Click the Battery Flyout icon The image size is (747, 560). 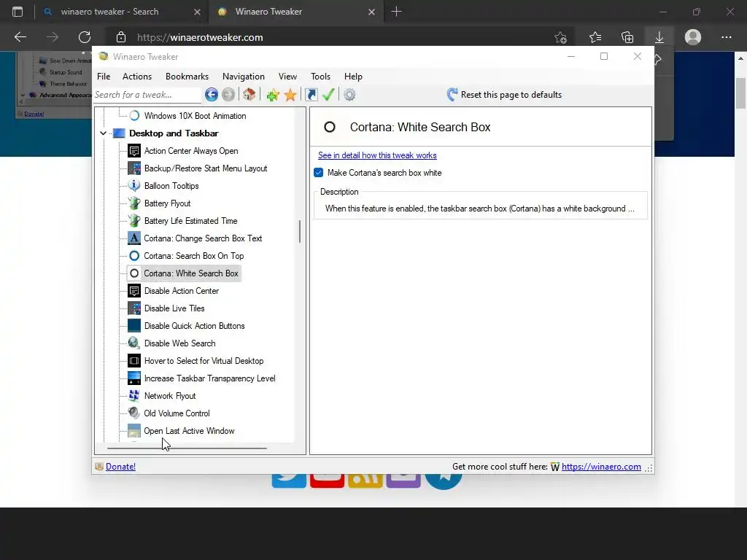pyautogui.click(x=134, y=203)
